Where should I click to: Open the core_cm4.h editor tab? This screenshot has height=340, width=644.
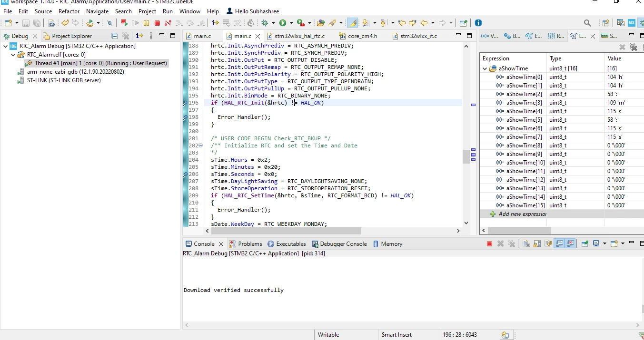357,36
